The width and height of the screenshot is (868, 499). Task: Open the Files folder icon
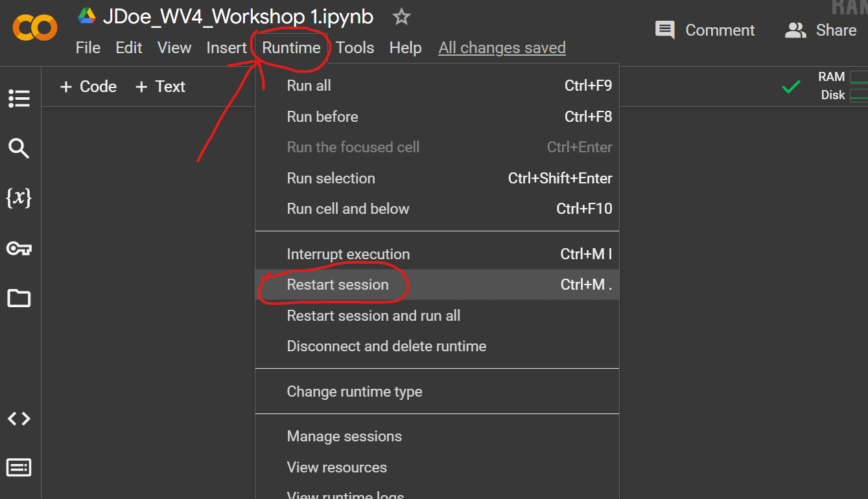click(x=19, y=298)
